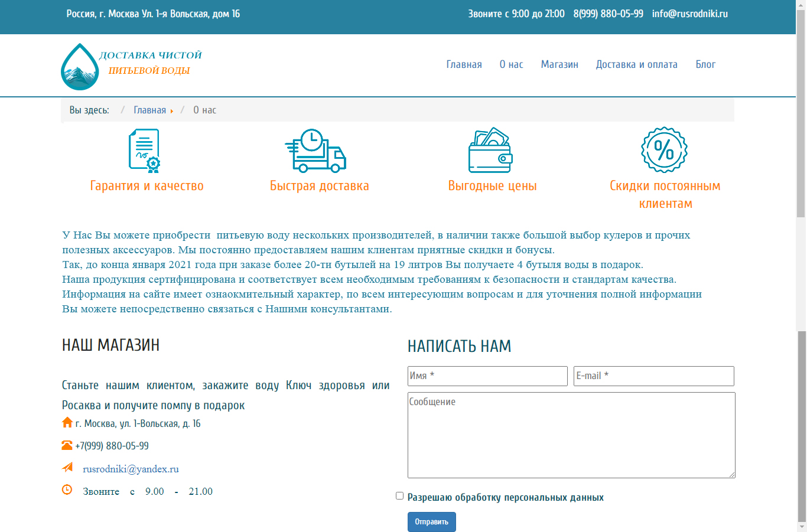The width and height of the screenshot is (807, 532).
Task: Open the Доставка и оплата menu item
Action: pyautogui.click(x=637, y=64)
